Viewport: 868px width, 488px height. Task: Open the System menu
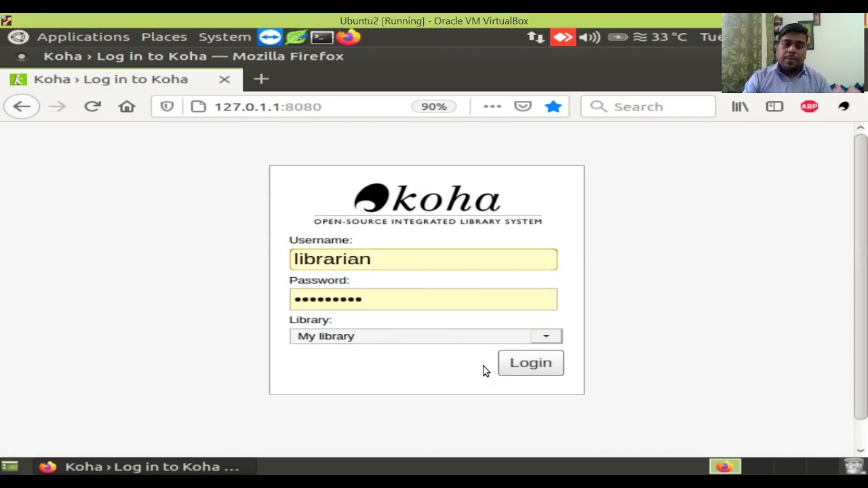224,37
